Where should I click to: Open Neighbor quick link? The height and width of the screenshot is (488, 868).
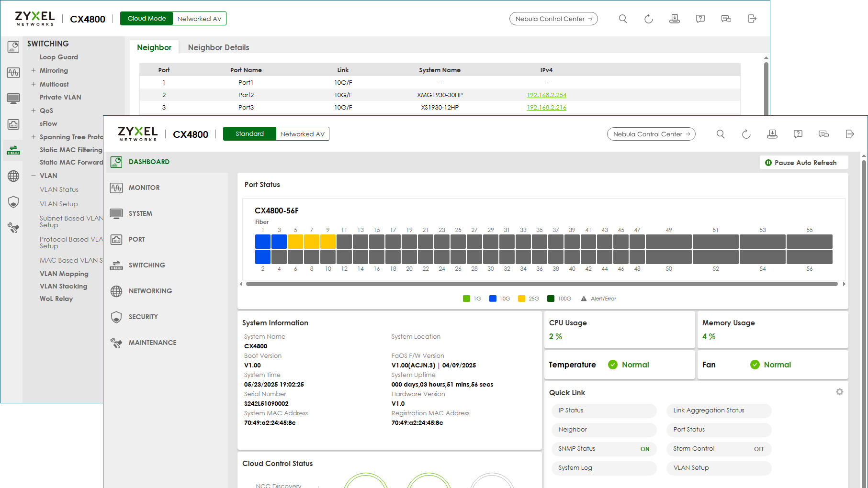pos(604,430)
